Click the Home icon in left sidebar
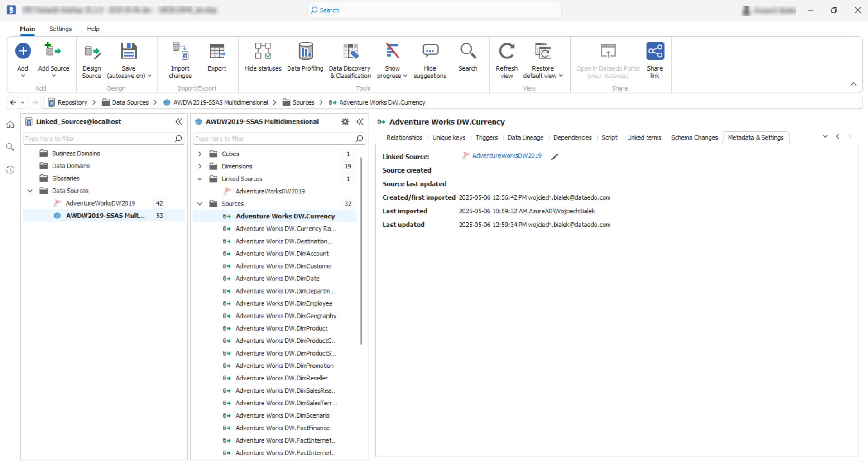 pyautogui.click(x=10, y=125)
